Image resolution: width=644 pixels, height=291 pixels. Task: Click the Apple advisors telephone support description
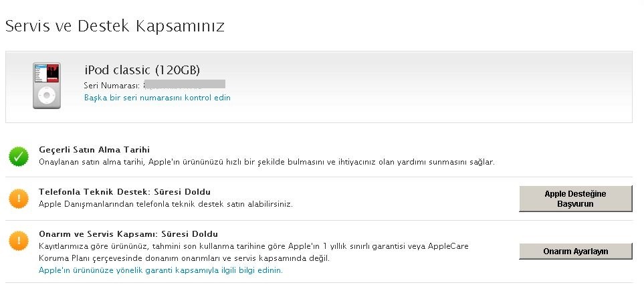tap(166, 204)
